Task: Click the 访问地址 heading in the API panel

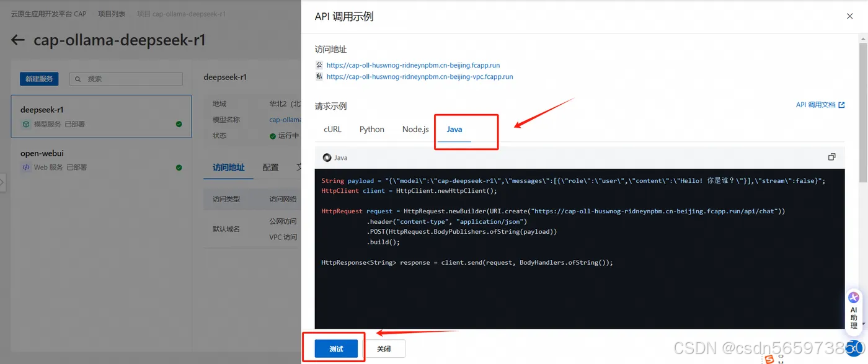Action: pos(330,49)
